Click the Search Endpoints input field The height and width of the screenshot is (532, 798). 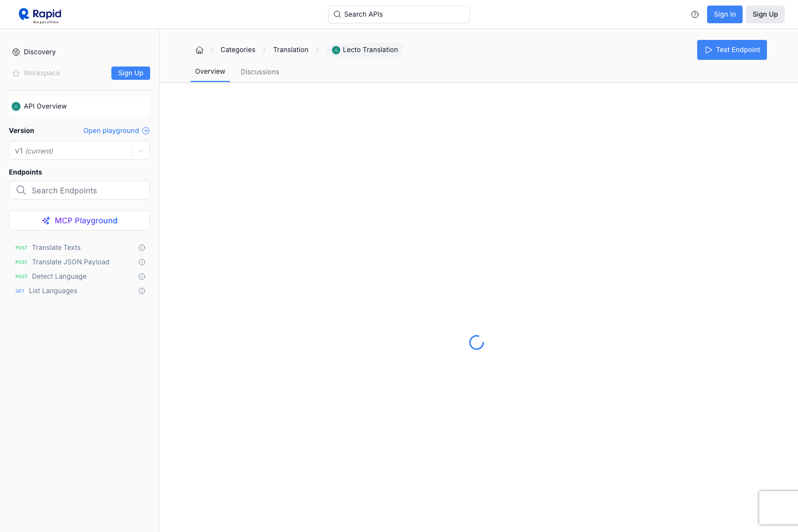(79, 190)
